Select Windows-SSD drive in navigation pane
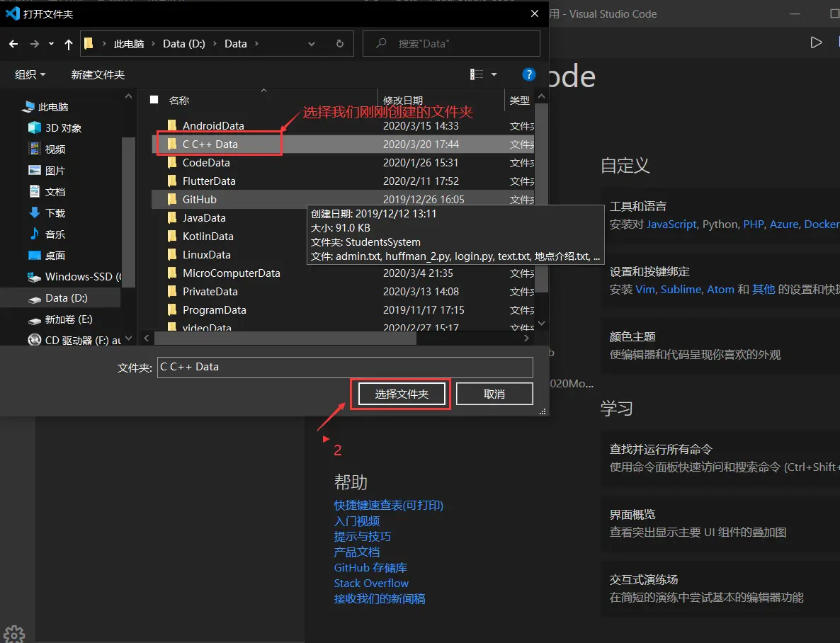The image size is (840, 643). pyautogui.click(x=75, y=276)
